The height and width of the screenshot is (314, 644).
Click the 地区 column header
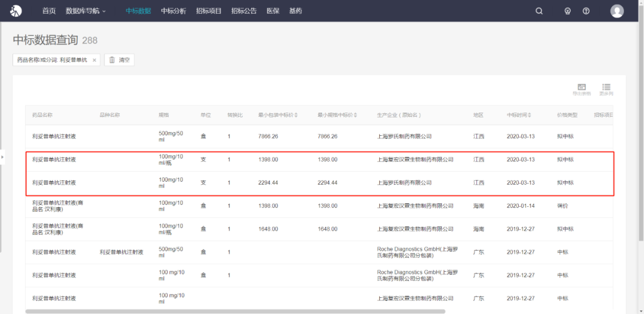pyautogui.click(x=478, y=115)
